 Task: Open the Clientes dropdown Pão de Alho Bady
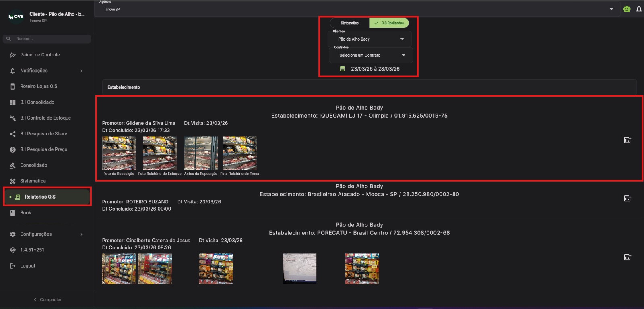[x=370, y=39]
